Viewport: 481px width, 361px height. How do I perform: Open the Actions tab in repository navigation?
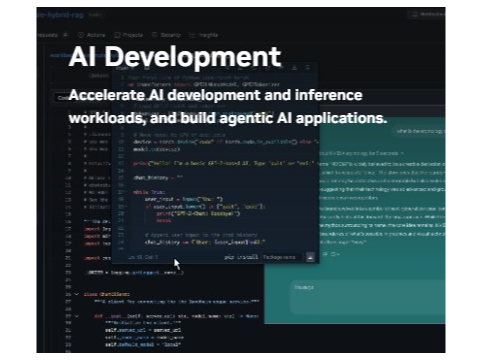click(x=92, y=35)
